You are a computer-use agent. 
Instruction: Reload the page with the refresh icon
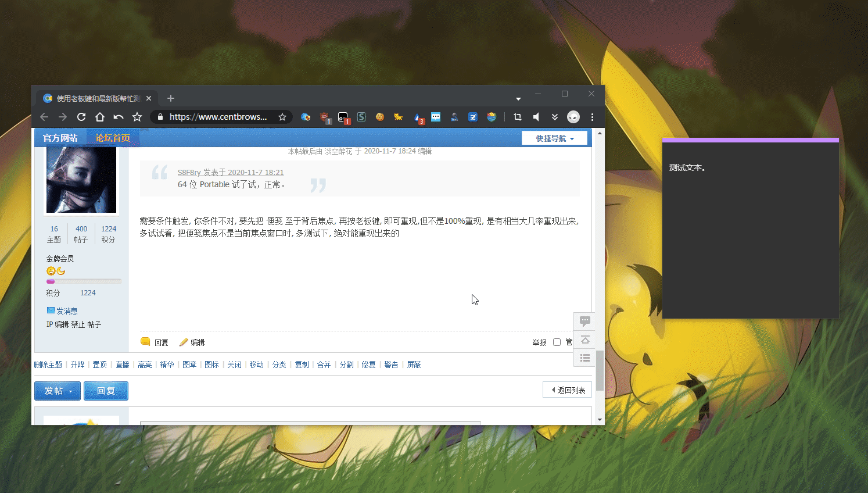coord(81,117)
